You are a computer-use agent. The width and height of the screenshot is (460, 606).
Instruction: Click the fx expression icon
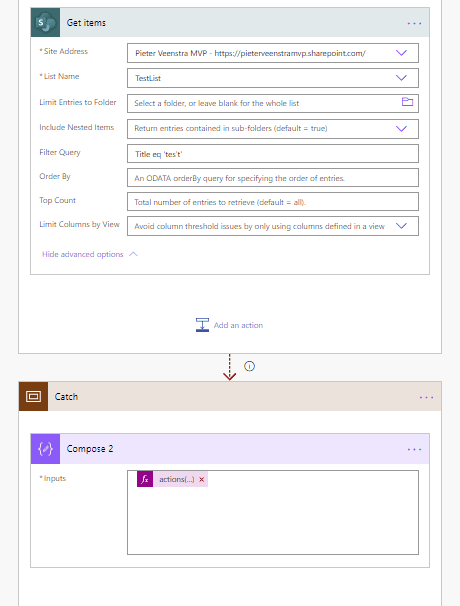[x=145, y=479]
